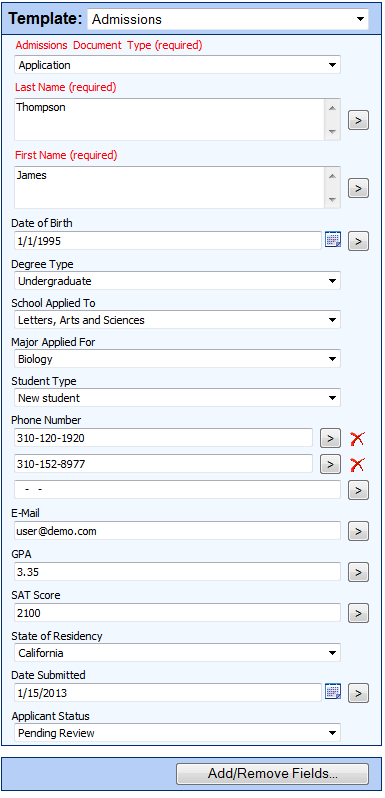Open the Template dropdown showing Admissions
The image size is (385, 798).
pyautogui.click(x=228, y=19)
